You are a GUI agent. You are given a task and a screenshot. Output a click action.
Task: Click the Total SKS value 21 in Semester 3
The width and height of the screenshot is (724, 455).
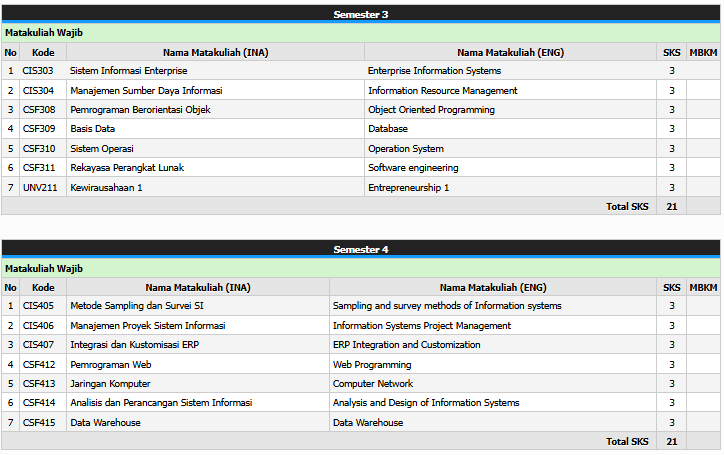671,206
